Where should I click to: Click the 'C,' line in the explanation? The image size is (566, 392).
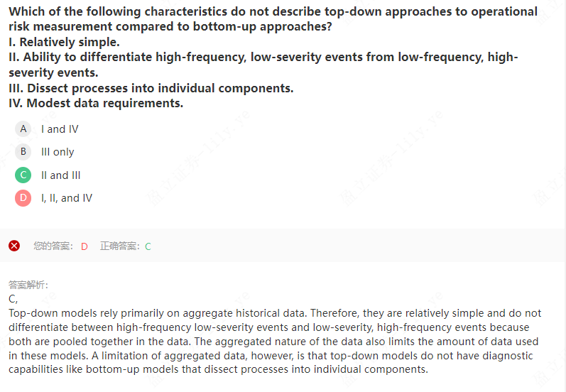tap(13, 299)
